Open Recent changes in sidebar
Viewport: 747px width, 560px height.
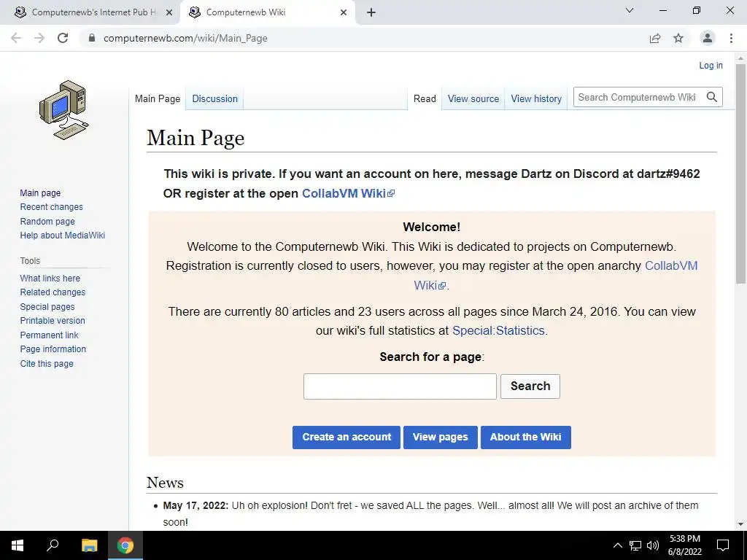click(52, 207)
